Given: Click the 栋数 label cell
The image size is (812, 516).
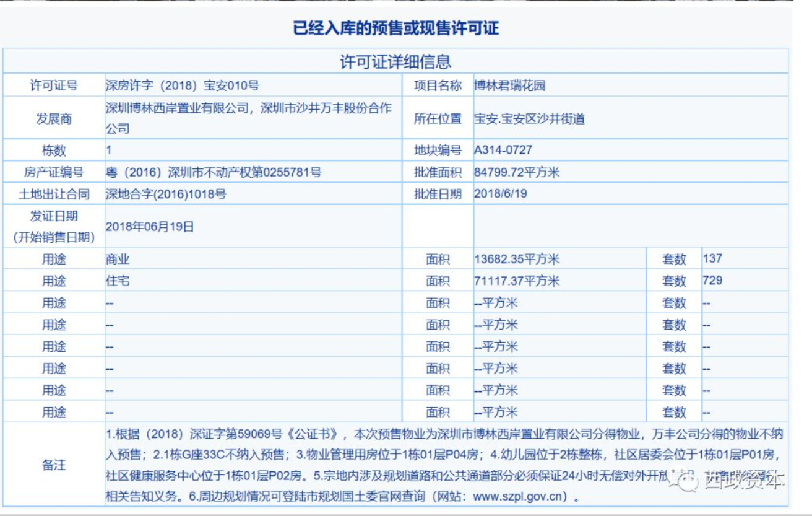Looking at the screenshot, I should tap(54, 151).
